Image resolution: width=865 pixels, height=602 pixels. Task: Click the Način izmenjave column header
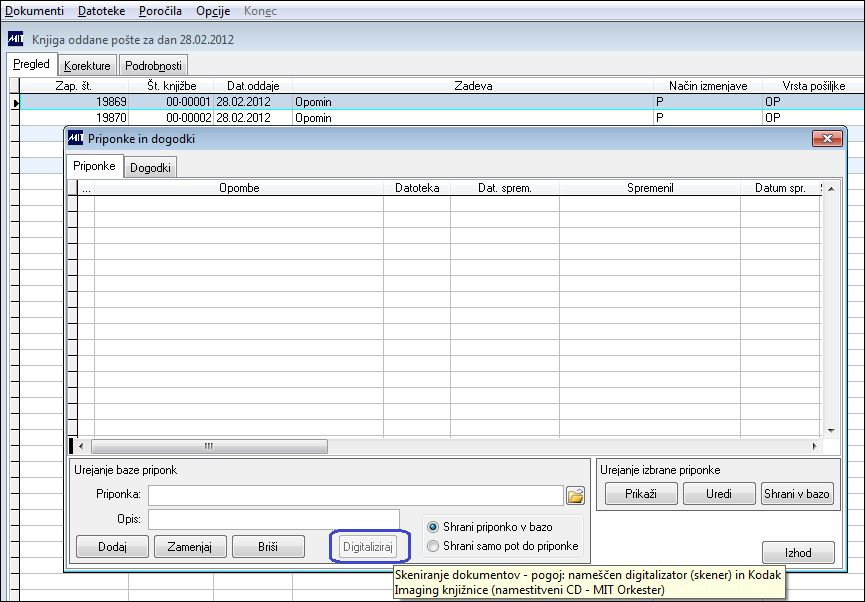[x=708, y=86]
